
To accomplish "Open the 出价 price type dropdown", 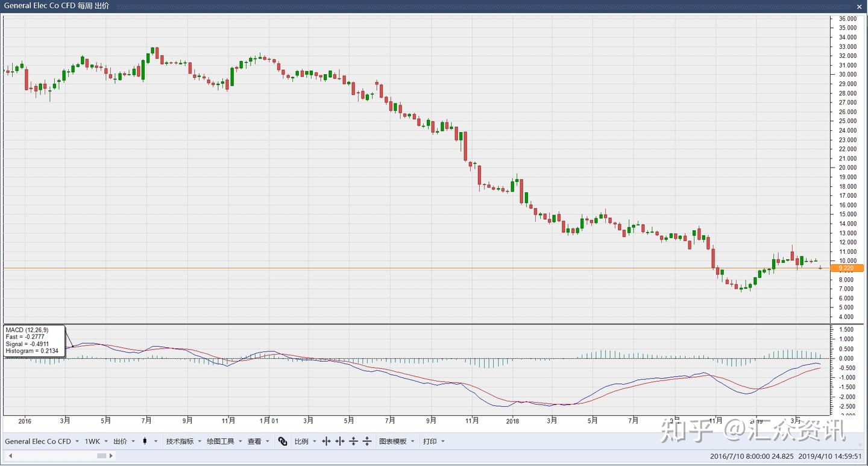I will [x=124, y=441].
